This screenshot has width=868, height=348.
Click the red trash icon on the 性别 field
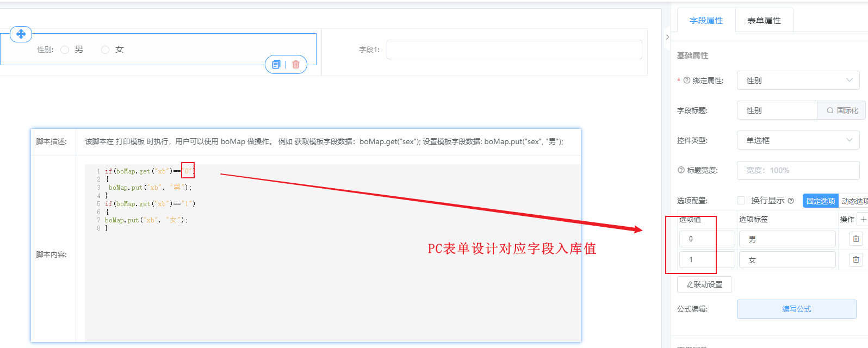coord(296,64)
